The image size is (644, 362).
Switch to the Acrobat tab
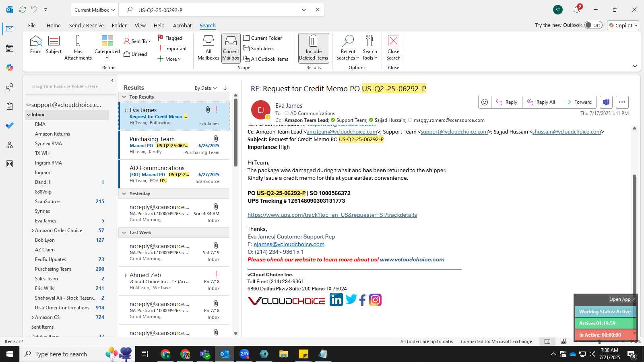pos(182,25)
